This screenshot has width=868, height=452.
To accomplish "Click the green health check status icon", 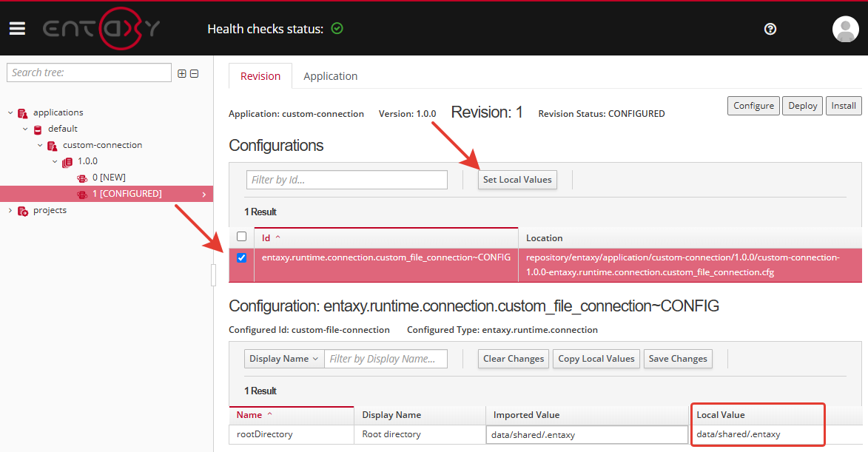I will pos(337,29).
